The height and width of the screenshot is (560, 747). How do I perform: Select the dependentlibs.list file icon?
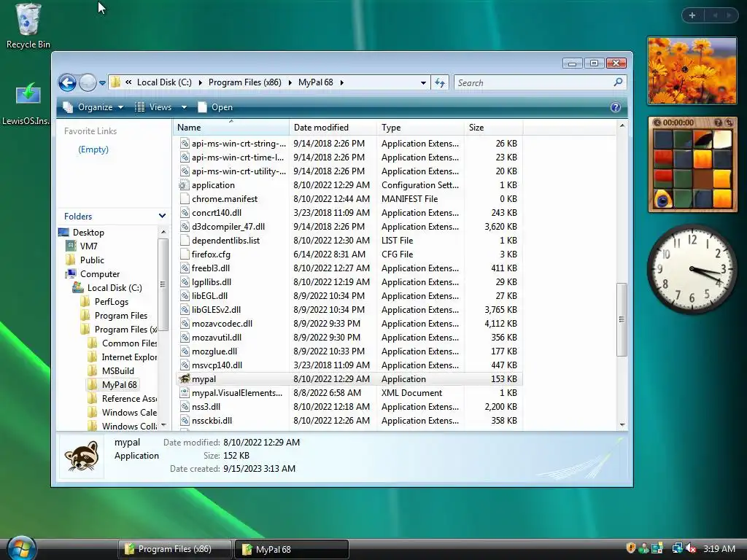[x=185, y=241]
